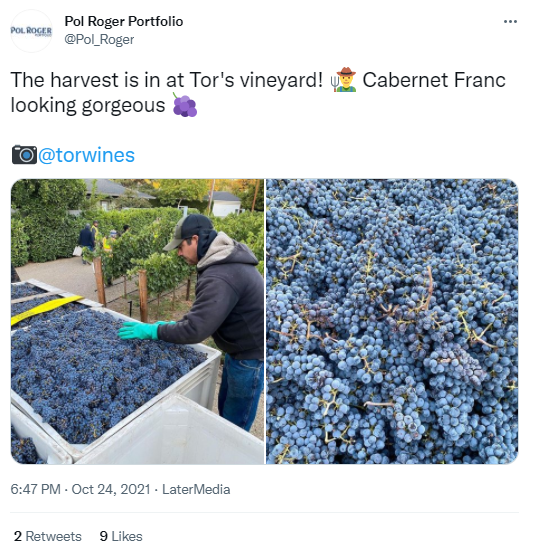Click the LaterMedia source link
Screen dimensions: 533x551
pyautogui.click(x=196, y=489)
